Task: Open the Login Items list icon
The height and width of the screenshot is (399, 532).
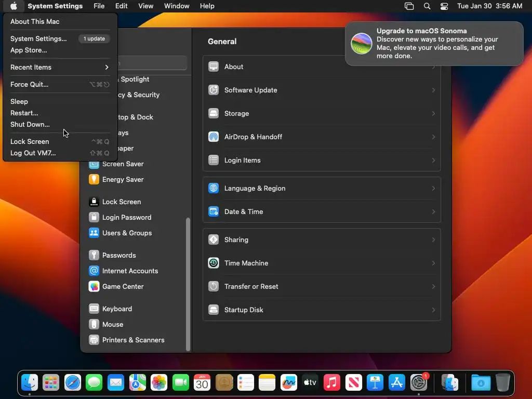Action: click(214, 160)
